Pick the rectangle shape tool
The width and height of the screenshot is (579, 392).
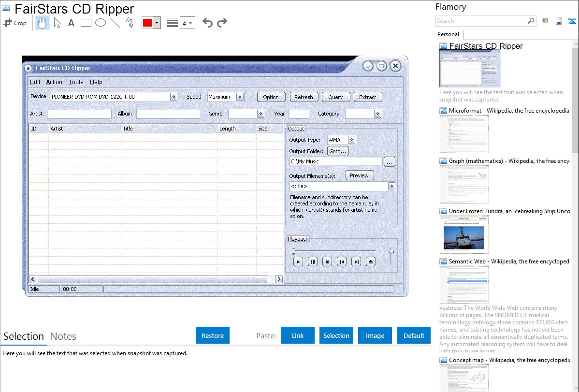click(86, 23)
